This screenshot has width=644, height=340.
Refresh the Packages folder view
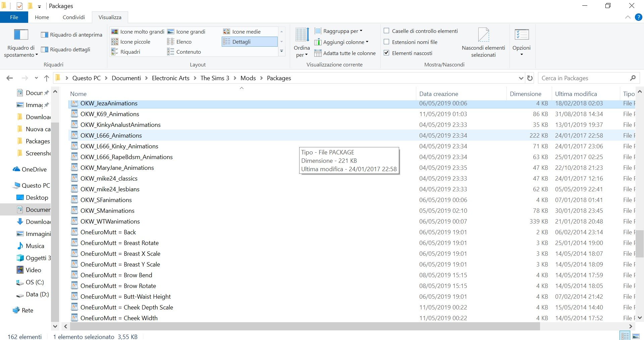(530, 78)
